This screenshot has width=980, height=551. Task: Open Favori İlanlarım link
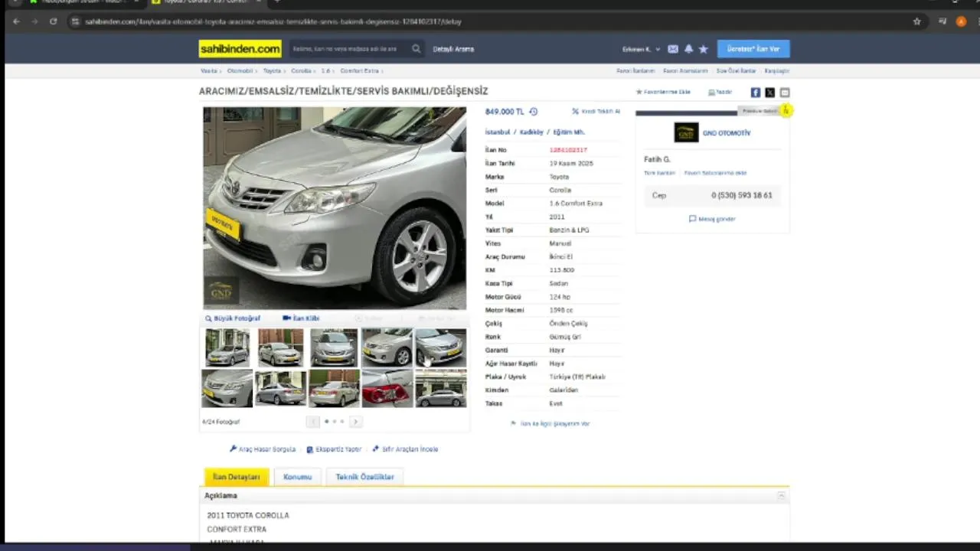click(x=635, y=70)
